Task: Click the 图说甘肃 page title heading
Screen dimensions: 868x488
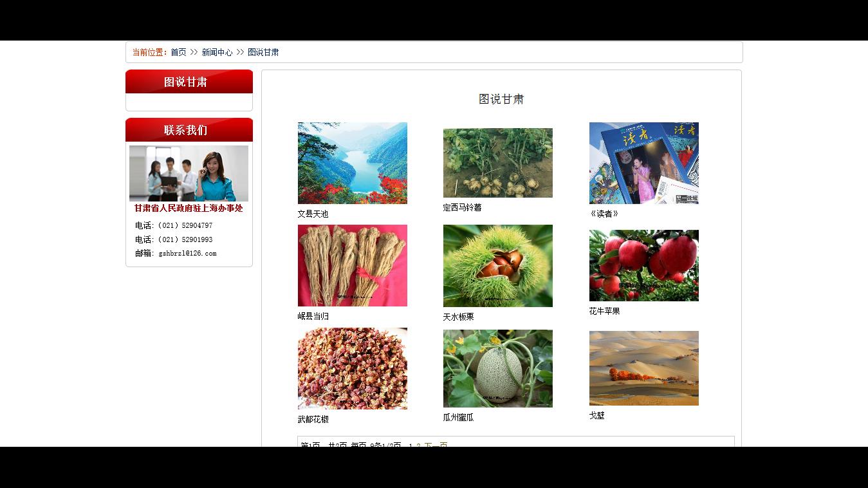Action: coord(501,99)
